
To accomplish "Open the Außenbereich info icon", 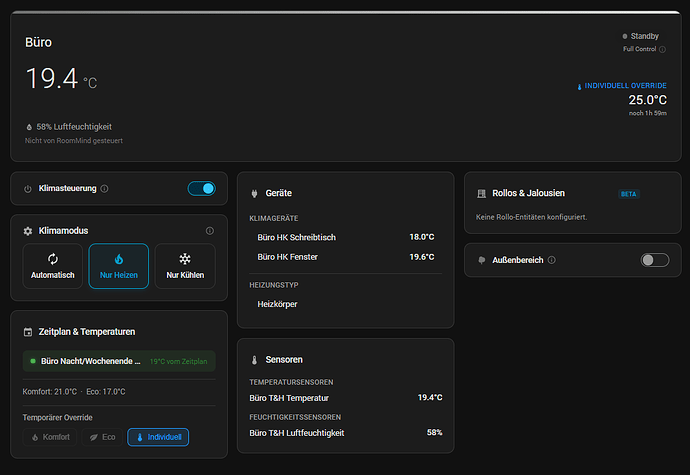I will click(x=551, y=260).
